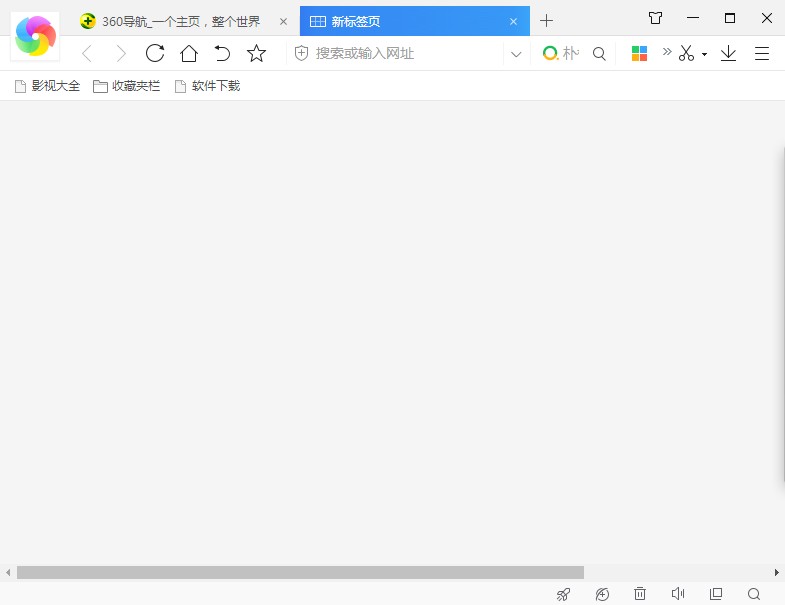The width and height of the screenshot is (785, 605).
Task: Open the 软件下载 bookmark
Action: tap(207, 86)
